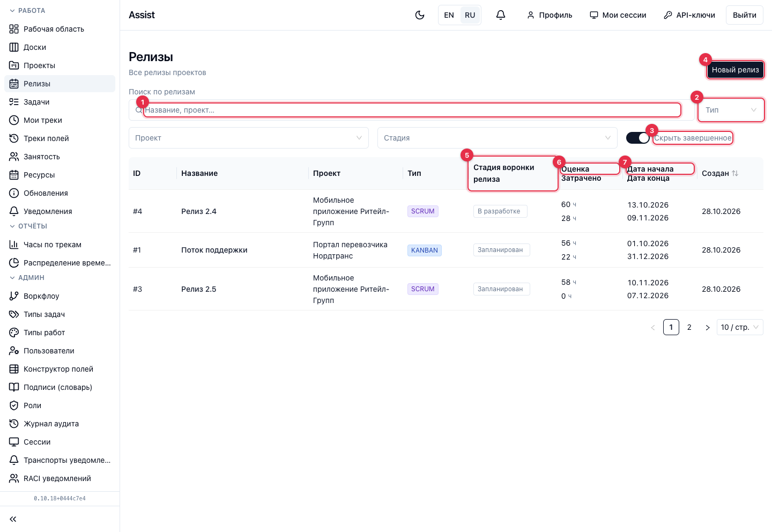Image resolution: width=772 pixels, height=532 pixels.
Task: Open the Профиль link in header
Action: pos(550,15)
